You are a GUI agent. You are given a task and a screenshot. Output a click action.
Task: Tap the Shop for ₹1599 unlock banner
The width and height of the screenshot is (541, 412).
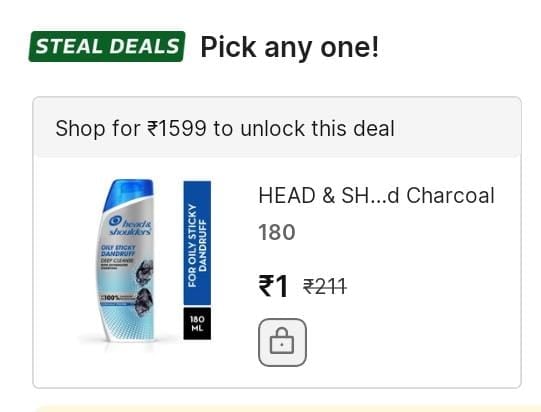click(x=277, y=127)
